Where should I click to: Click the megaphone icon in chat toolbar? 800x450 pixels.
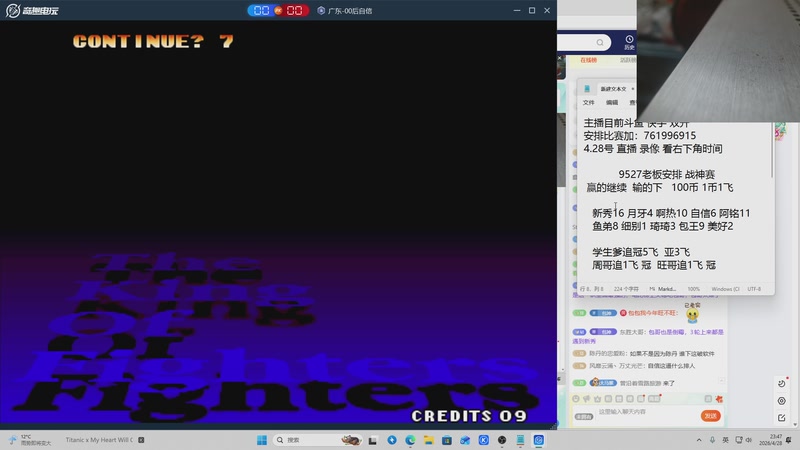click(586, 399)
